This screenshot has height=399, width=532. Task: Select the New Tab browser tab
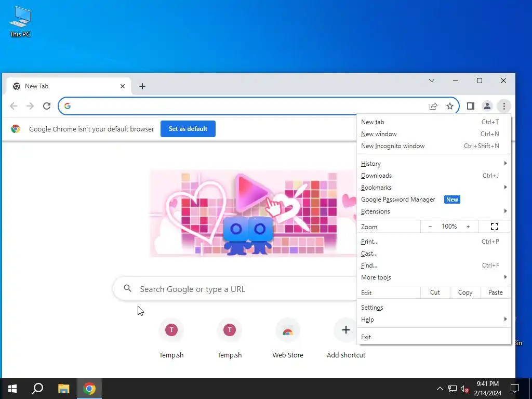click(68, 86)
